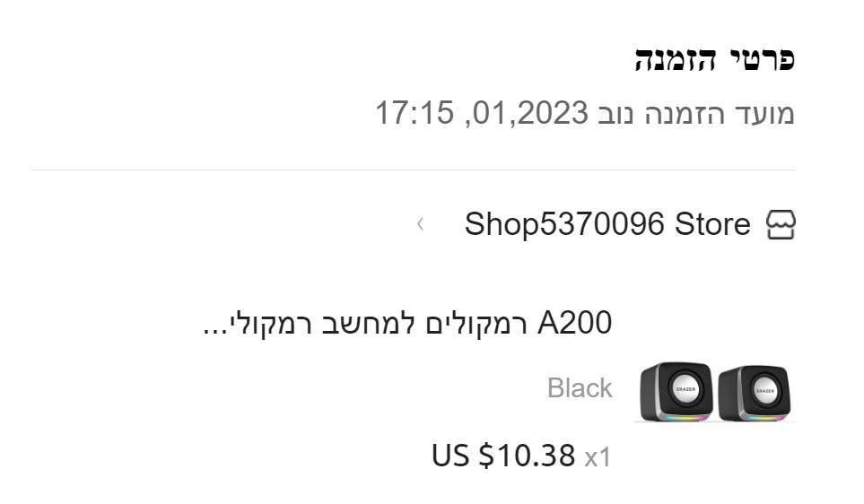Click the logo on the right speaker
The height and width of the screenshot is (504, 864).
764,390
